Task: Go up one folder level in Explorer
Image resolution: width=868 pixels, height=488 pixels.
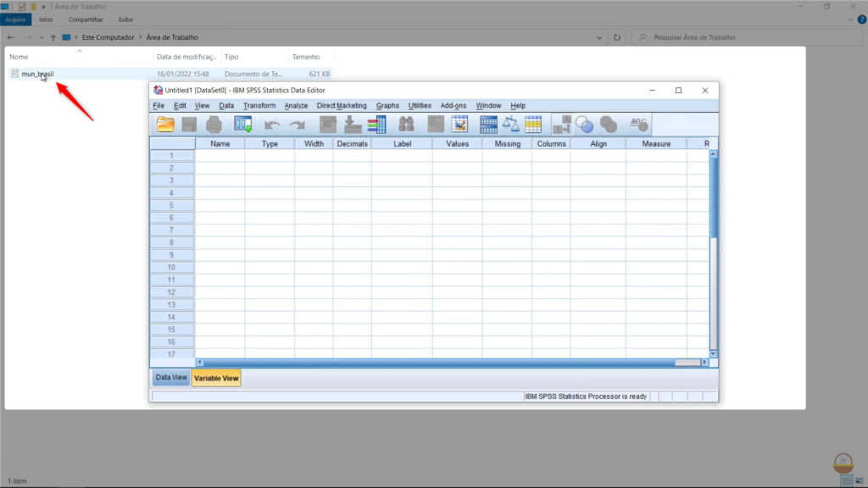Action: pyautogui.click(x=53, y=37)
